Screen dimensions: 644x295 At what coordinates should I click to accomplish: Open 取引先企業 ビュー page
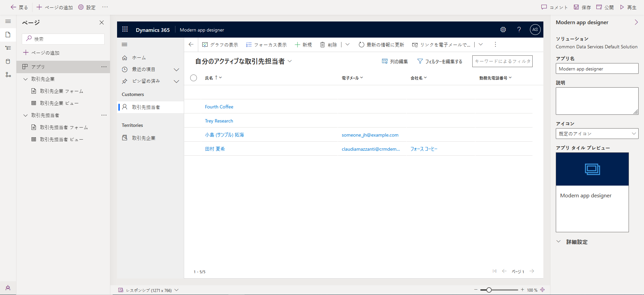tap(59, 103)
